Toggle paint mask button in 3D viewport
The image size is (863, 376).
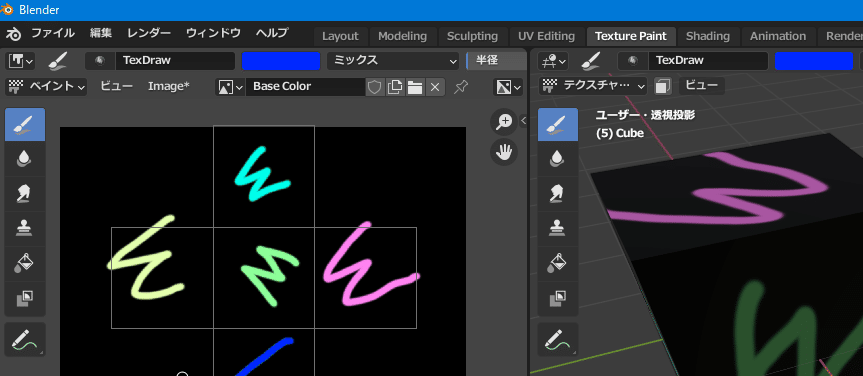click(663, 86)
